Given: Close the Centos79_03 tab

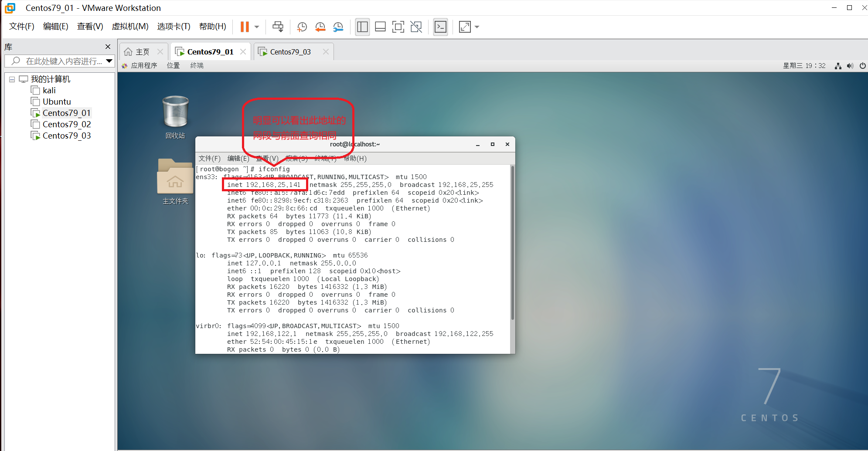Looking at the screenshot, I should pos(326,51).
